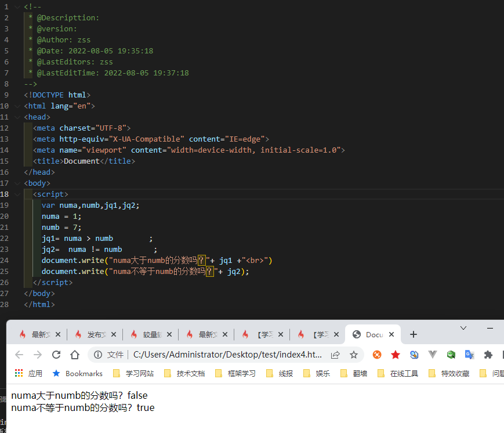Screen dimensions: 504x433
Task: Click the line 18 number in the gutter
Action: point(5,194)
